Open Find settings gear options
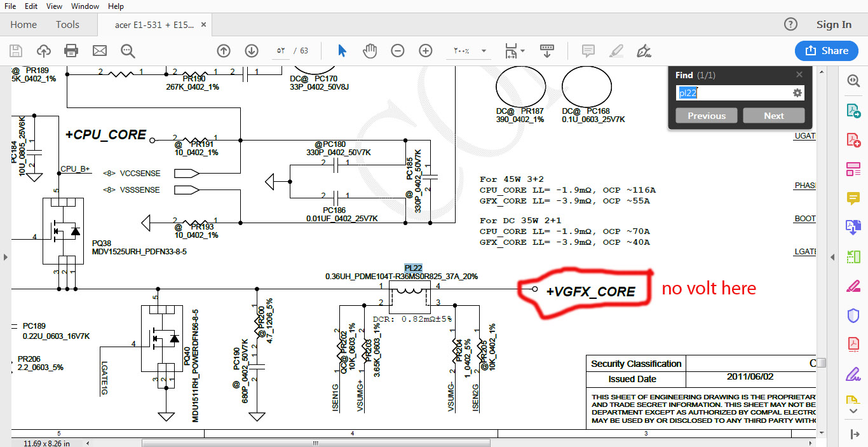 [x=797, y=93]
